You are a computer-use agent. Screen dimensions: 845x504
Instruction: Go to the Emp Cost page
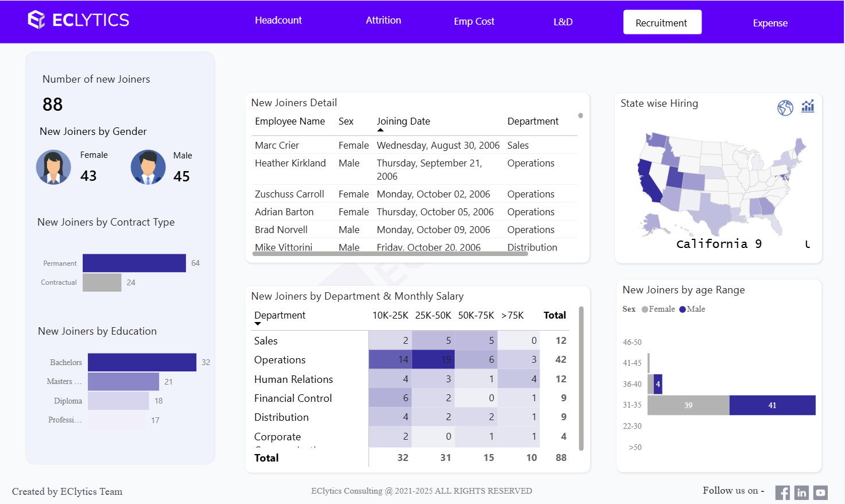pos(474,22)
